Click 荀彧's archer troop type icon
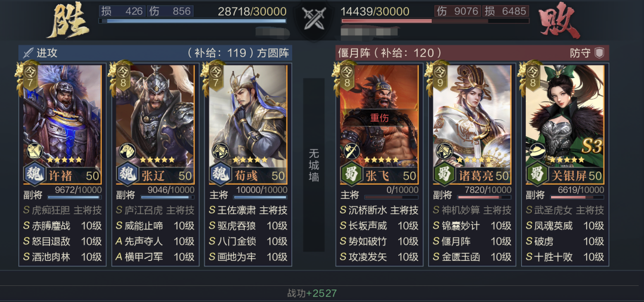This screenshot has width=644, height=302. coord(219,151)
